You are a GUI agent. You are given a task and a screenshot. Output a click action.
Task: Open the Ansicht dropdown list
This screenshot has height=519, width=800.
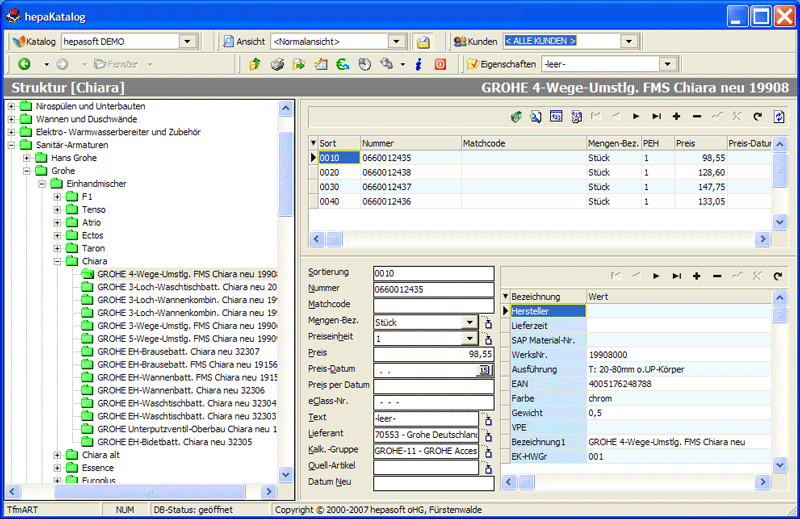pyautogui.click(x=396, y=41)
